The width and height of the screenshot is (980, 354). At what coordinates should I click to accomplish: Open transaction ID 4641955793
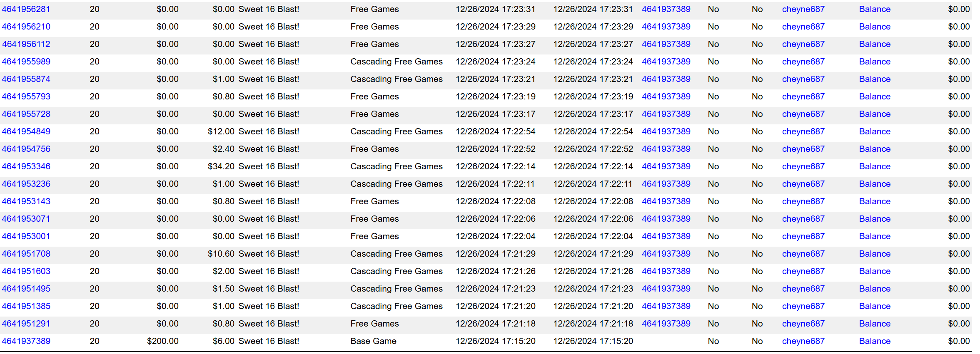[x=26, y=97]
